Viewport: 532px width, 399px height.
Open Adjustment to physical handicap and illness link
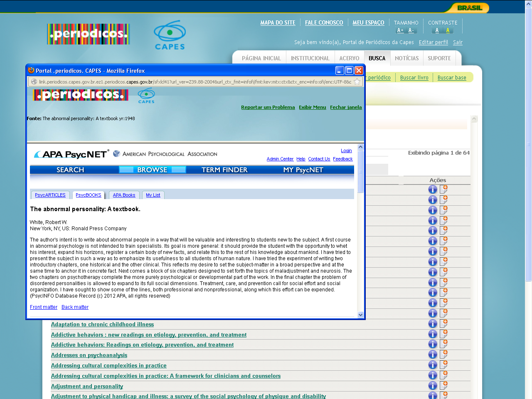coord(188,396)
